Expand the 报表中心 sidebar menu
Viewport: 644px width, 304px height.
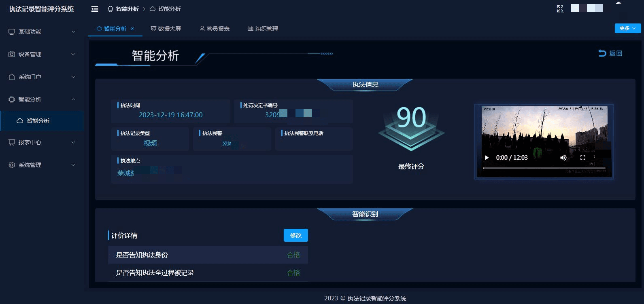click(x=40, y=142)
